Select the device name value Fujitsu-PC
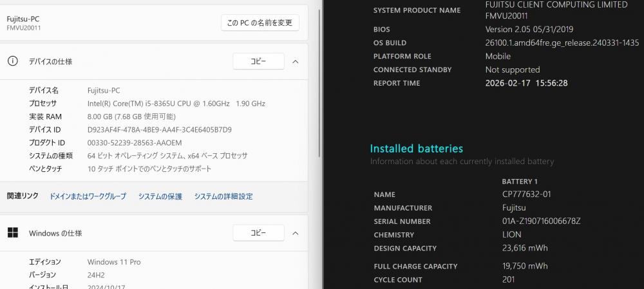The width and height of the screenshot is (644, 289). (104, 90)
